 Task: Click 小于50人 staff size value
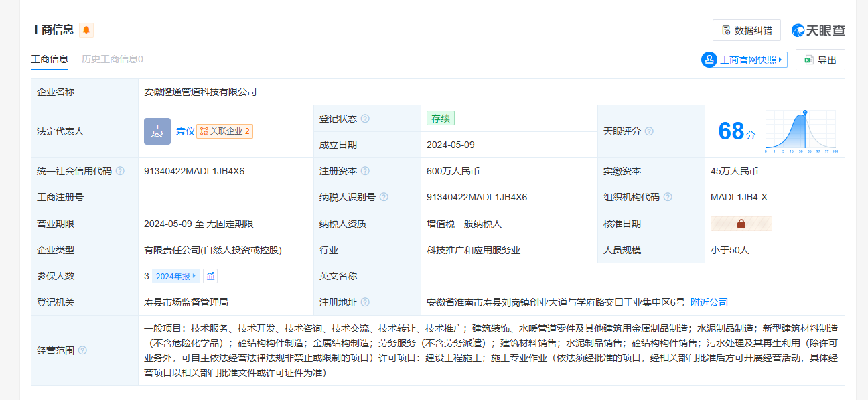click(730, 250)
